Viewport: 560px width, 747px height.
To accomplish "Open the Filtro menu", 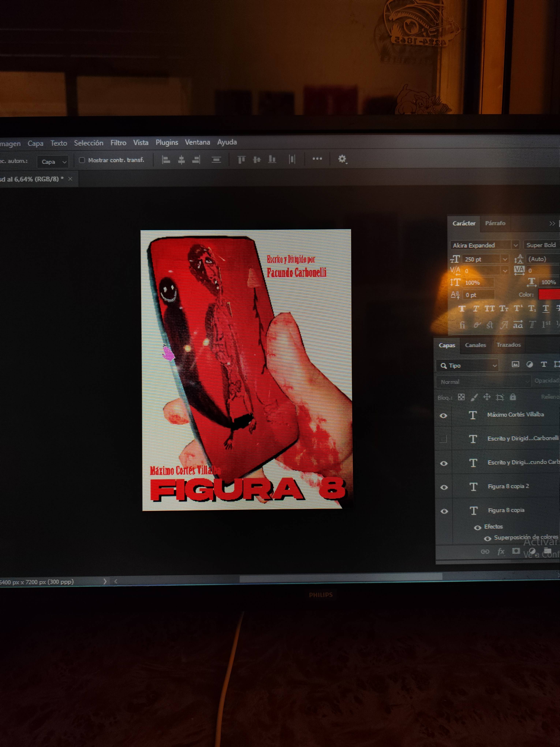I will coord(118,143).
